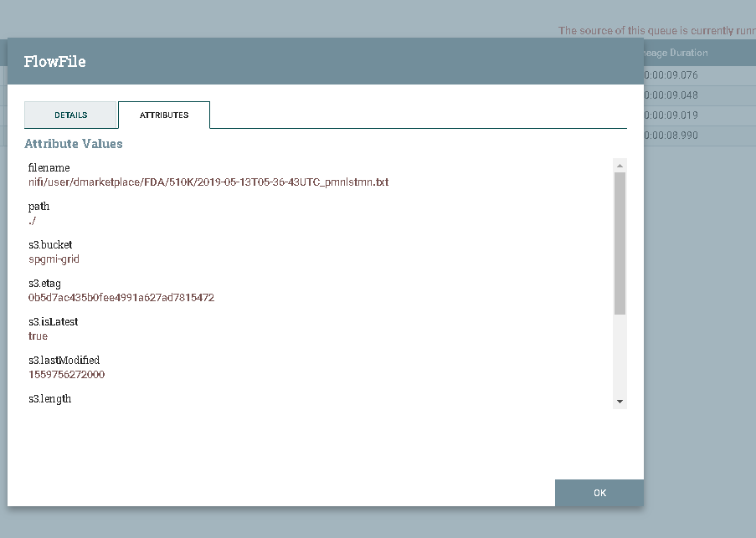Click the s3.lastModified timestamp value
This screenshot has width=756, height=538.
coord(65,374)
